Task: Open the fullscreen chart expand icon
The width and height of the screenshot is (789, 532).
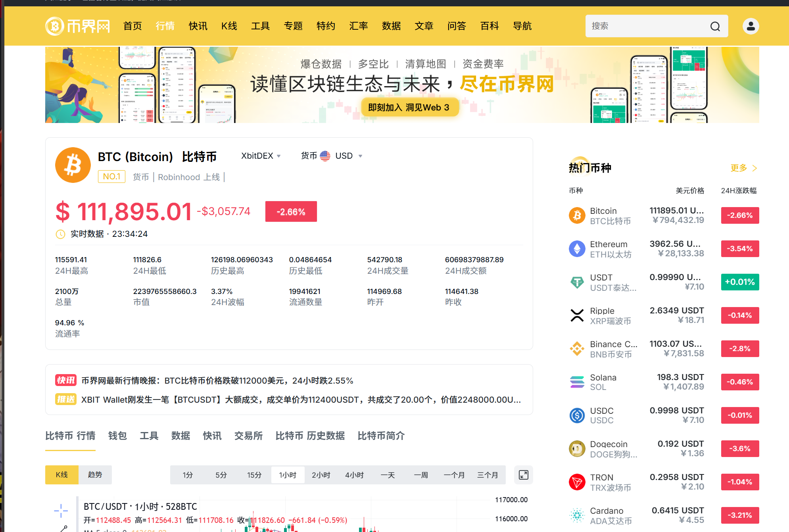Action: pos(523,475)
